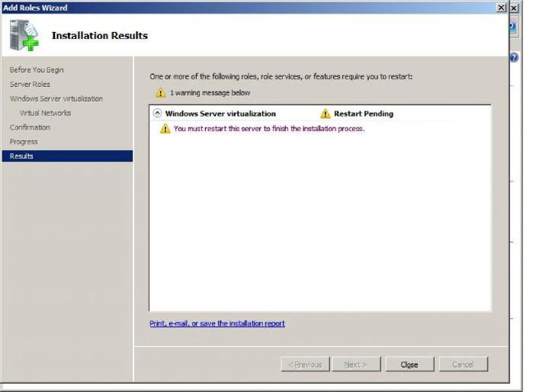Click the '1 warning message below' text

pyautogui.click(x=210, y=93)
